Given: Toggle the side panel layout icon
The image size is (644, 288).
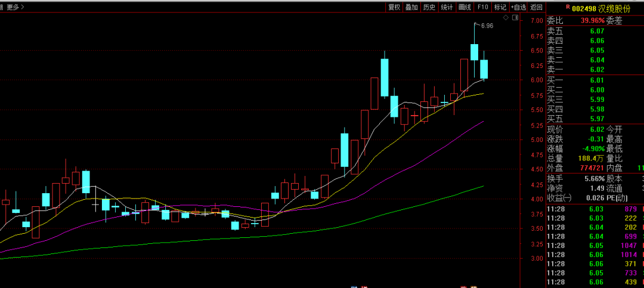Looking at the screenshot, I should point(514,18).
